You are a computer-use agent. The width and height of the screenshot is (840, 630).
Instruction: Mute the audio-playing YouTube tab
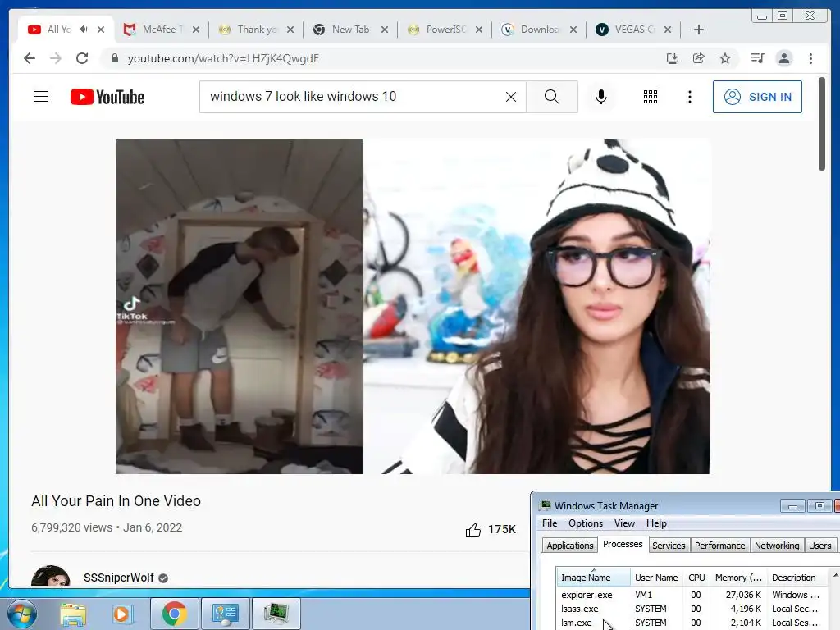(84, 30)
